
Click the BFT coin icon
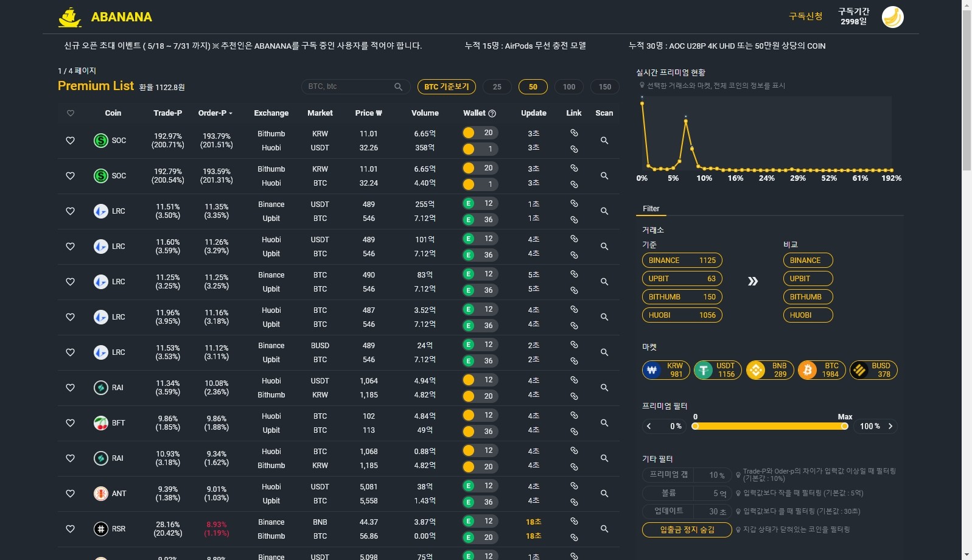(x=101, y=423)
